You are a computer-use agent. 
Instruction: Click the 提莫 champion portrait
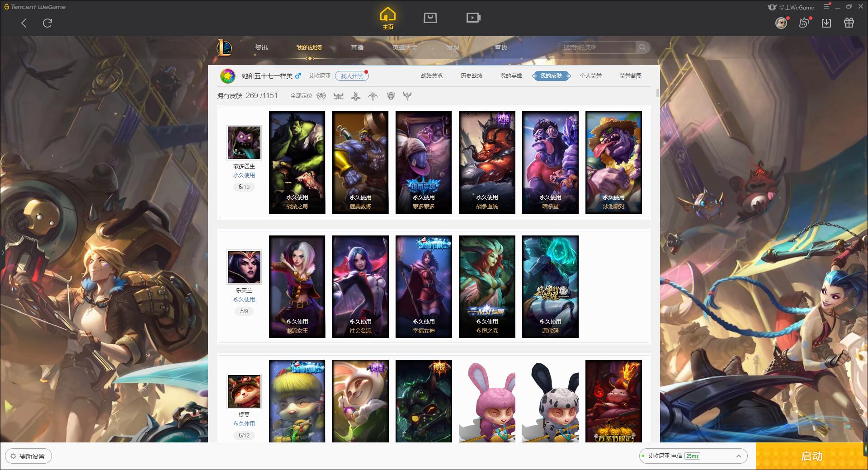point(244,391)
